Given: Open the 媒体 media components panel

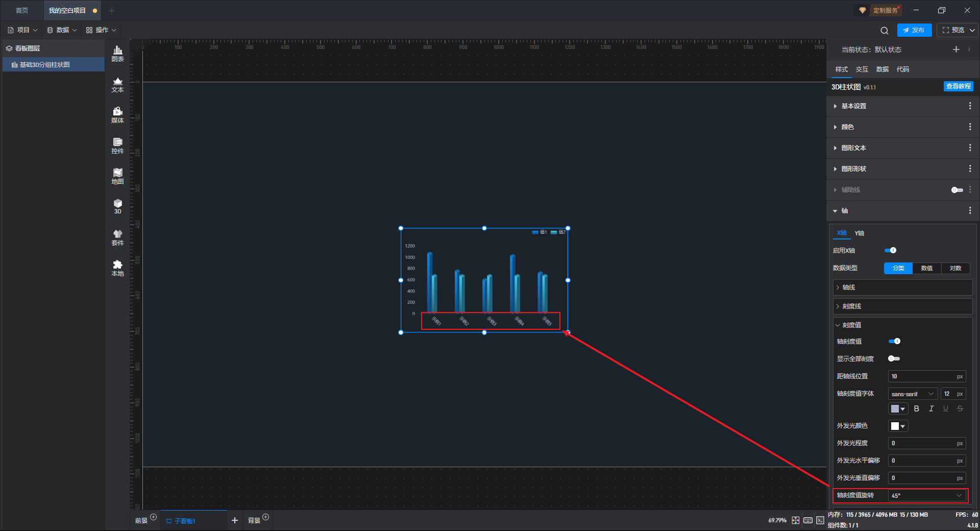Looking at the screenshot, I should tap(117, 115).
